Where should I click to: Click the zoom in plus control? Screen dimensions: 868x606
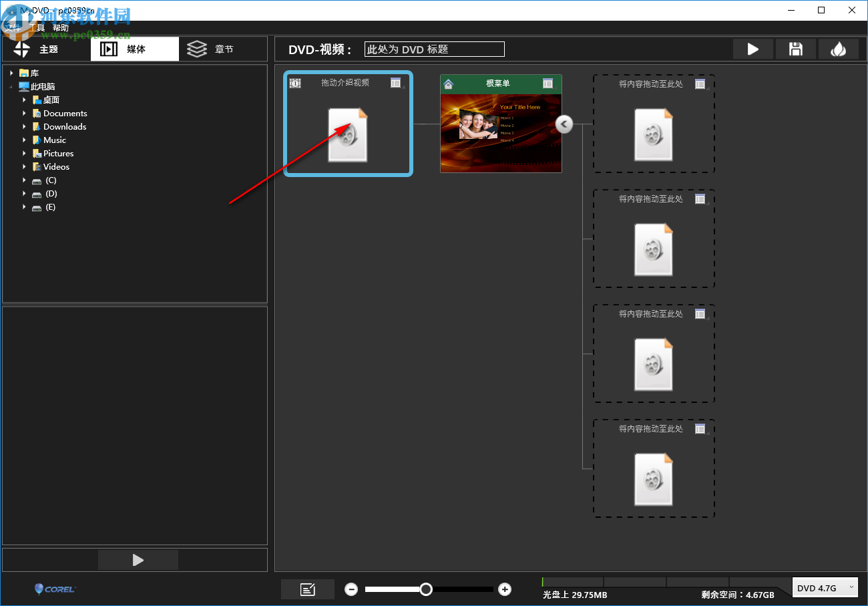point(504,589)
